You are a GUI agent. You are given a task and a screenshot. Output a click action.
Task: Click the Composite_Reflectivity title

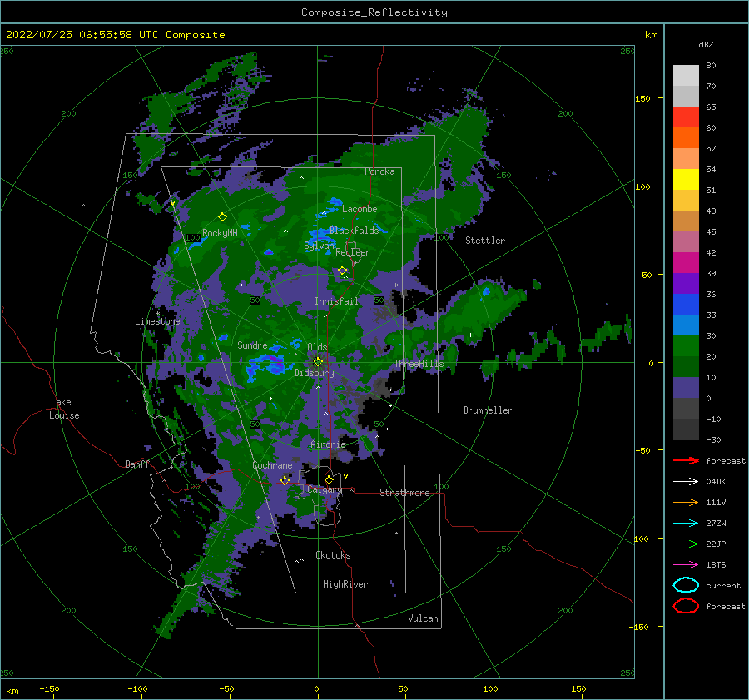374,12
